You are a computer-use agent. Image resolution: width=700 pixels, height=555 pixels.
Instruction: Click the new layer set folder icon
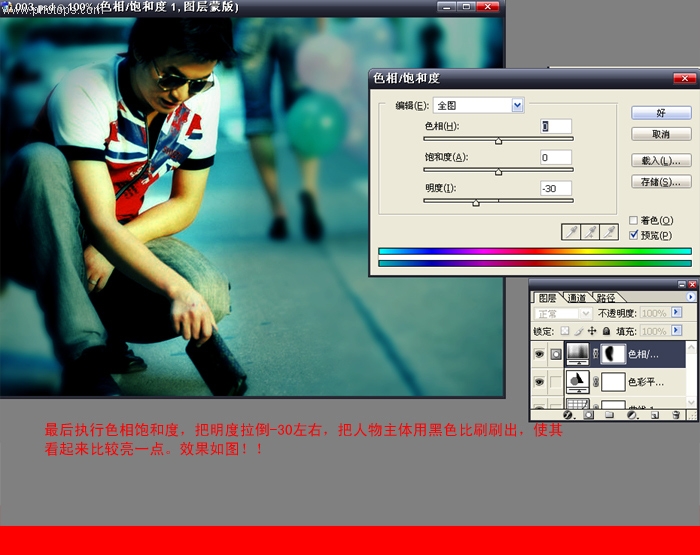pyautogui.click(x=609, y=415)
